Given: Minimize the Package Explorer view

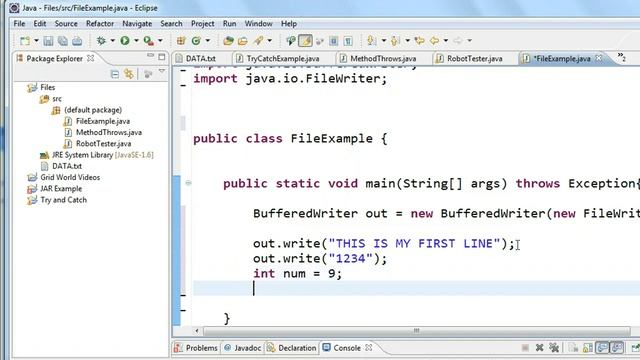Looking at the screenshot, I should 150,56.
